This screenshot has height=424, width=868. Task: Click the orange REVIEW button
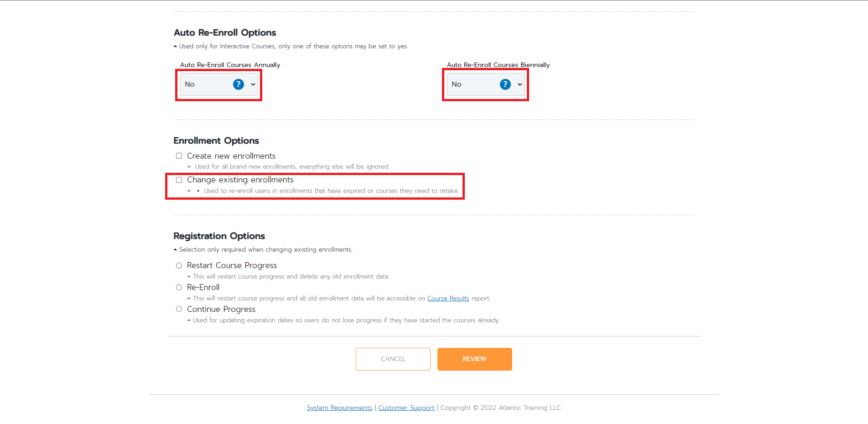pyautogui.click(x=474, y=359)
